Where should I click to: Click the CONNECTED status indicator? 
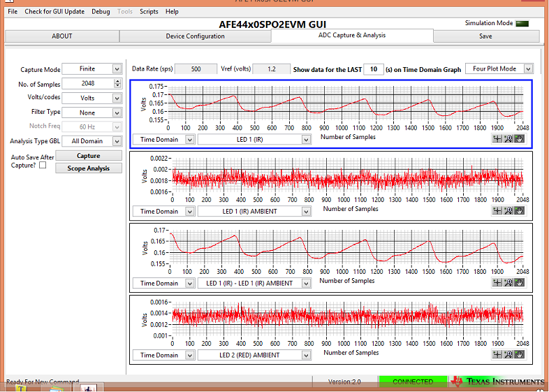pyautogui.click(x=413, y=382)
